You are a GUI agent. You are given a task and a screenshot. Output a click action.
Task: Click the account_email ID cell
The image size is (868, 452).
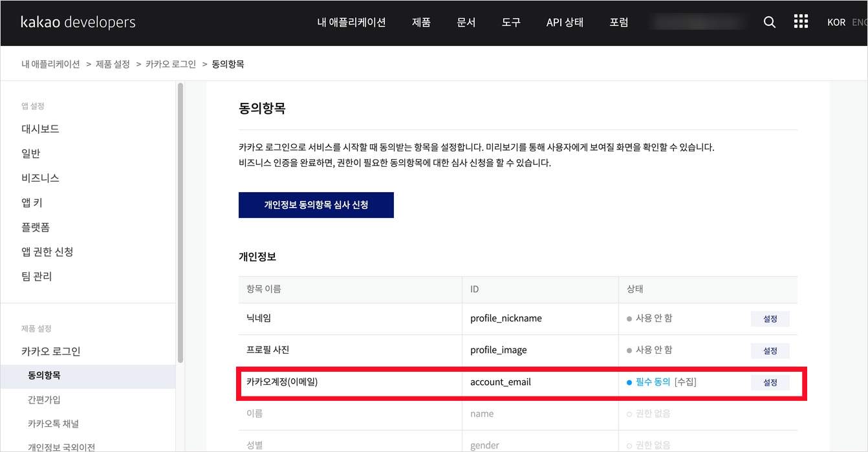point(540,382)
